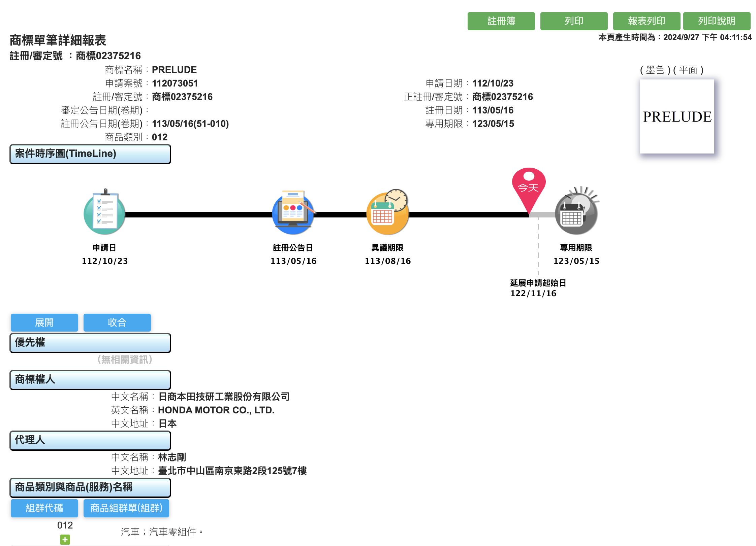The image size is (756, 546).
Task: Select 申請日期 value 112/10/23
Action: (x=493, y=83)
